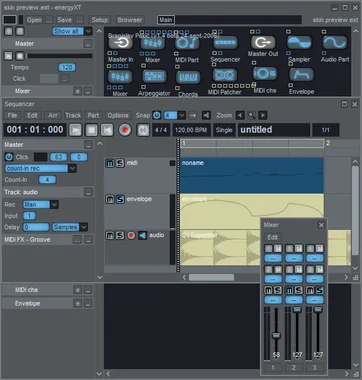362x380 pixels.
Task: Click the arrow icon after snap value
Action: tap(193, 115)
